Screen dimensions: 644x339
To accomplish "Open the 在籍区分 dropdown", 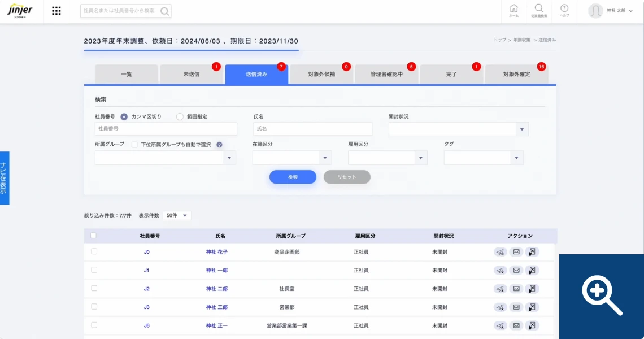I will tap(292, 158).
